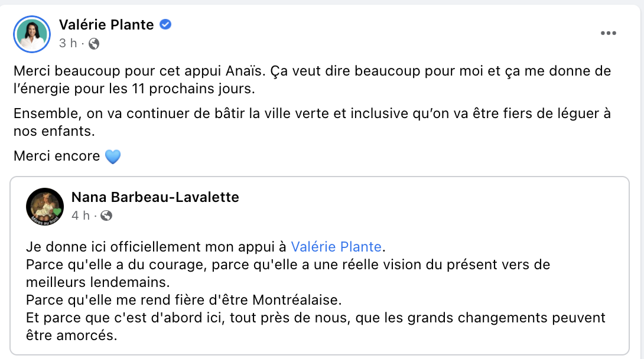Click the "4 h" shared post timestamp

[80, 216]
